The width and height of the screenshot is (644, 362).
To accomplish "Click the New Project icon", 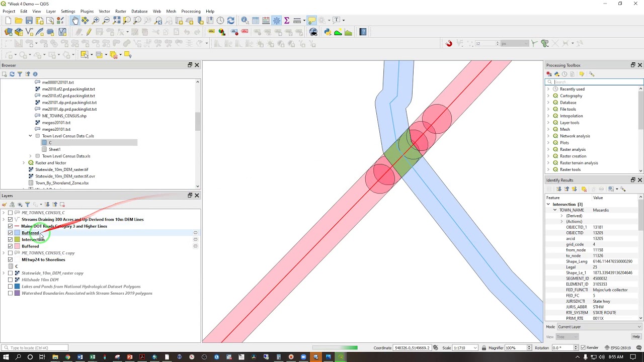I will (8, 21).
